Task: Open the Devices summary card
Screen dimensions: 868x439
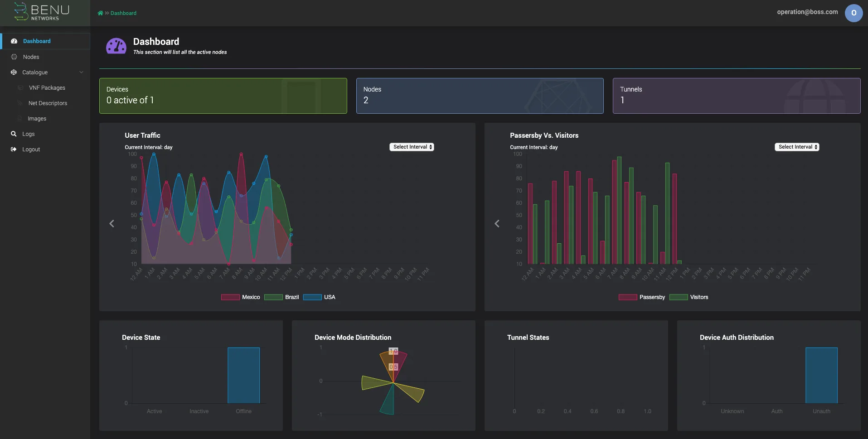Action: click(x=223, y=96)
